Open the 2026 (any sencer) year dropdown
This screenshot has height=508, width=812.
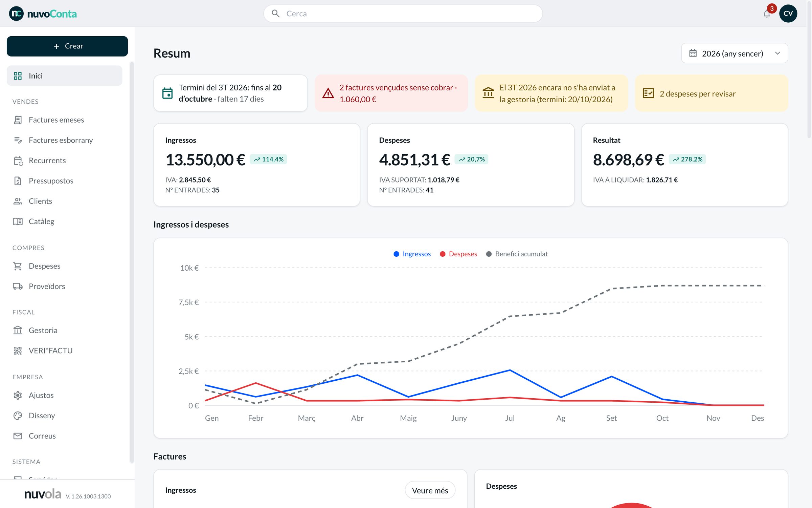pos(735,53)
